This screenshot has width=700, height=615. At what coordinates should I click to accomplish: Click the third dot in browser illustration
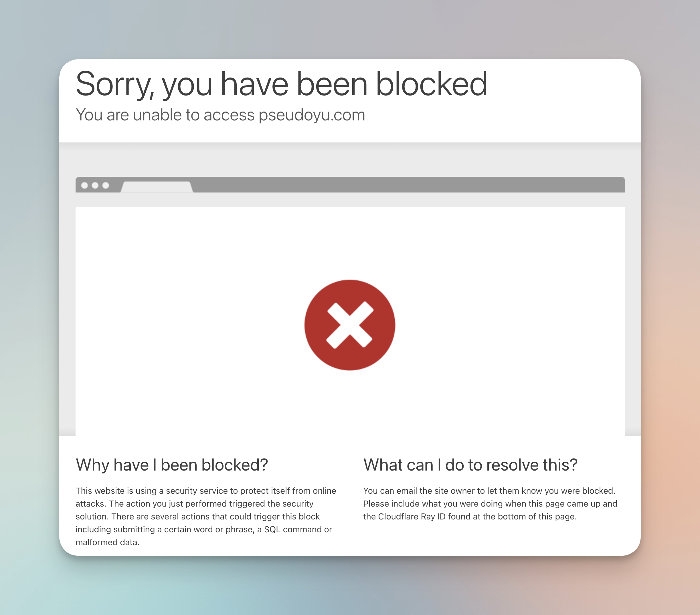(106, 185)
